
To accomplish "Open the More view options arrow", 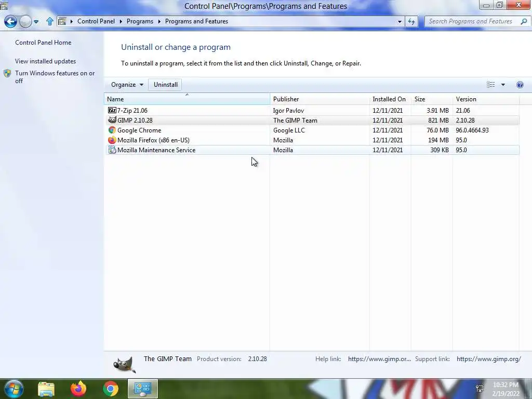I will pyautogui.click(x=503, y=85).
